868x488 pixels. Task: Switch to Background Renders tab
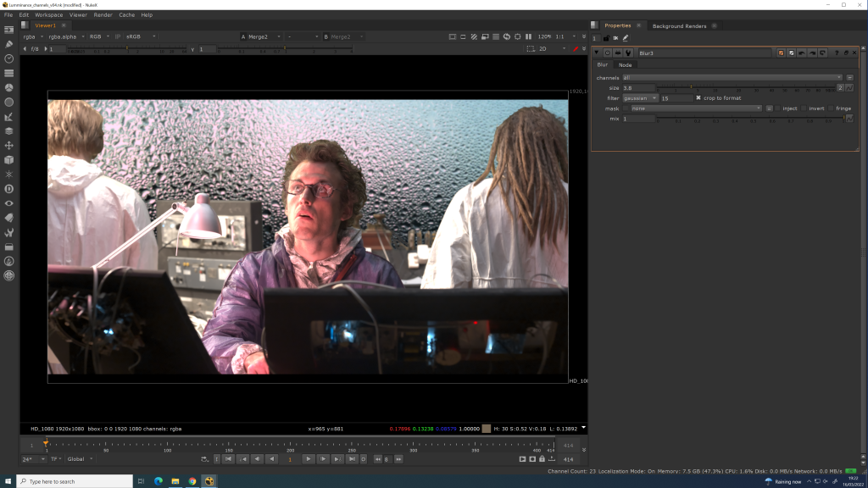coord(679,26)
